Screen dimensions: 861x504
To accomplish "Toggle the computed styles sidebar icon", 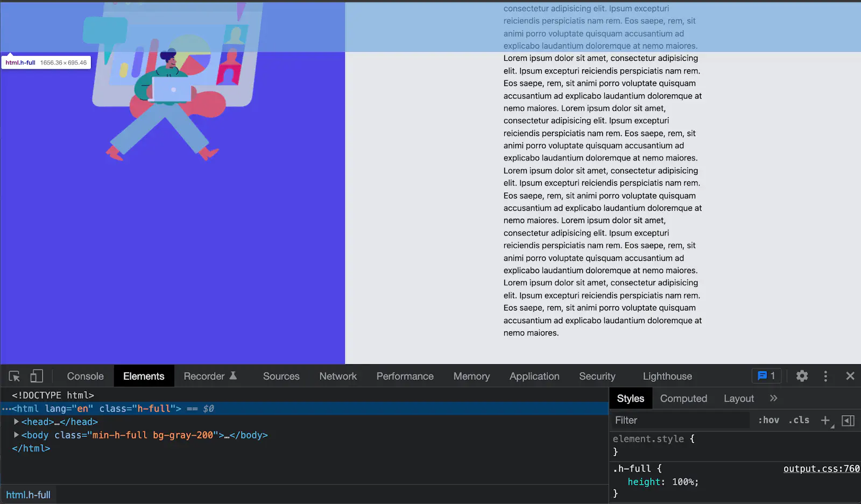I will [848, 420].
